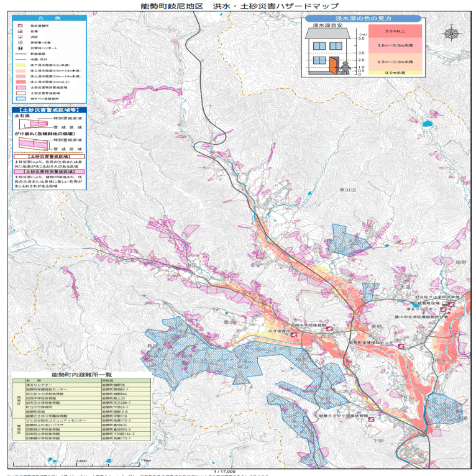Click the 警察署・交番 police icon in the legend
The width and height of the screenshot is (476, 476).
pyautogui.click(x=21, y=42)
